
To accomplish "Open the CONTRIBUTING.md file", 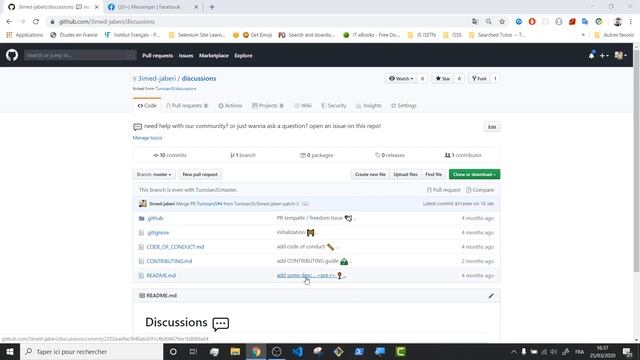I will coord(169,261).
